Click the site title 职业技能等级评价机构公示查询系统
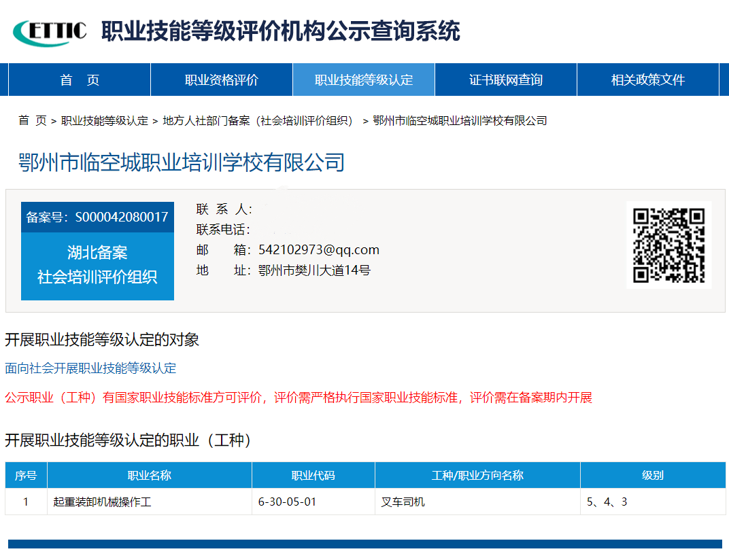The image size is (729, 560). 280,31
